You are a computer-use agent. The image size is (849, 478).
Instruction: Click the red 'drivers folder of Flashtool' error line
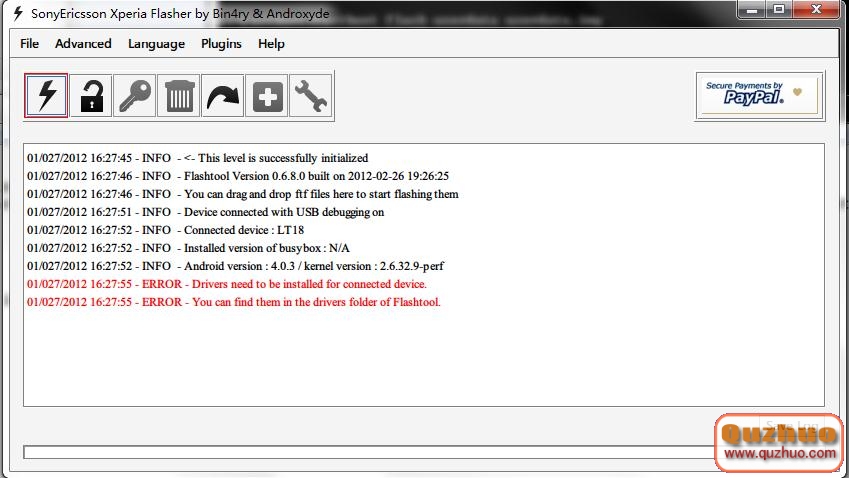point(234,302)
